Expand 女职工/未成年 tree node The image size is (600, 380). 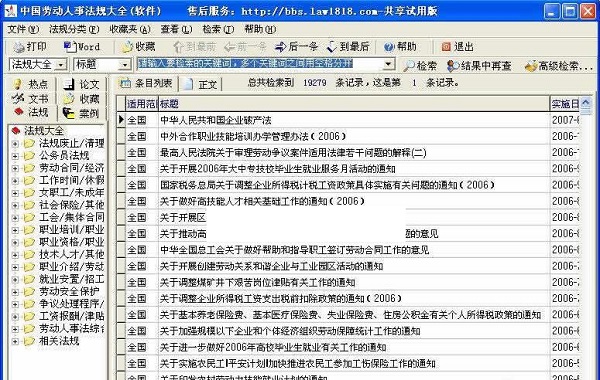(x=15, y=192)
